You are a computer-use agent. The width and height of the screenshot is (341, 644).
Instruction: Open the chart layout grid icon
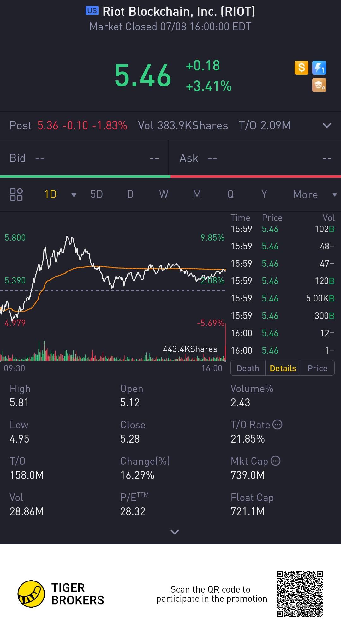point(16,194)
